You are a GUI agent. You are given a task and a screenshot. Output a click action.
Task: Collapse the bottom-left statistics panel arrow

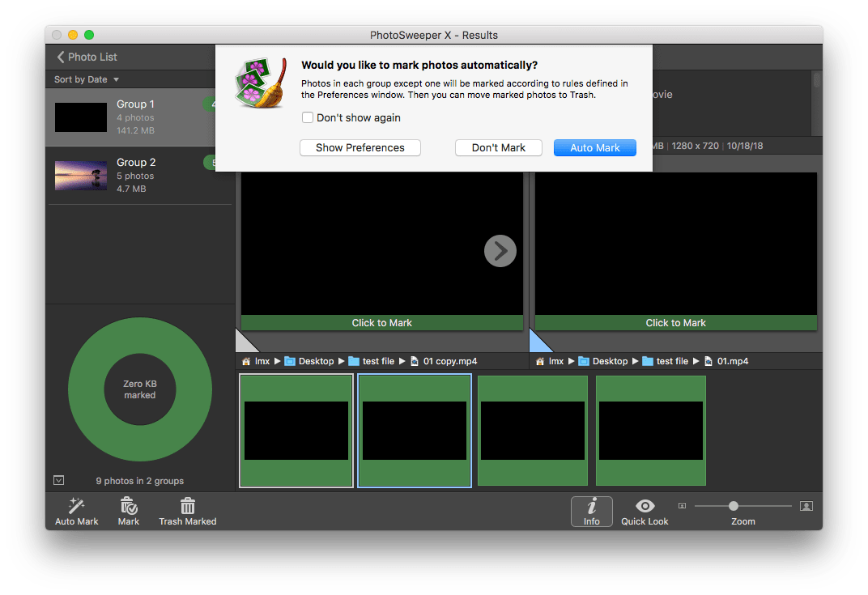(x=58, y=480)
